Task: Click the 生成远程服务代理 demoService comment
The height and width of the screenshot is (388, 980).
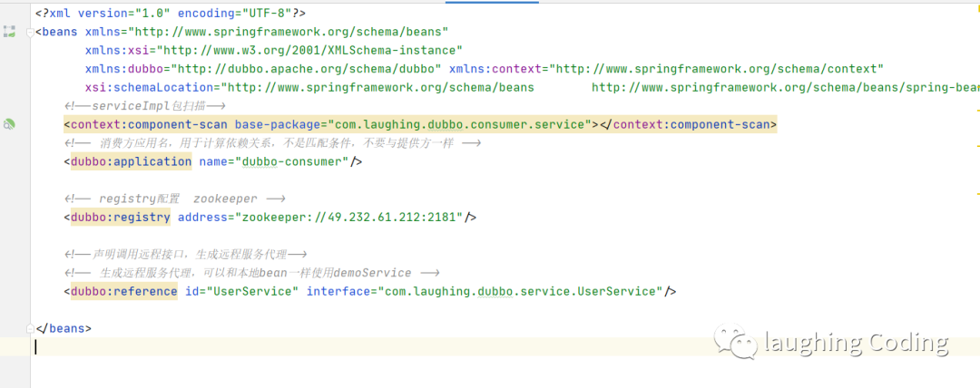Action: point(251,273)
